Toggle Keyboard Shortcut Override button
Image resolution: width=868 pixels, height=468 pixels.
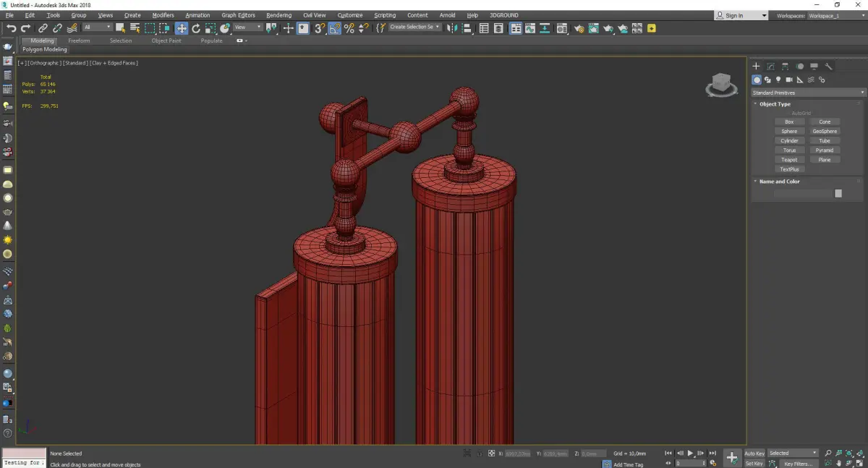point(303,28)
